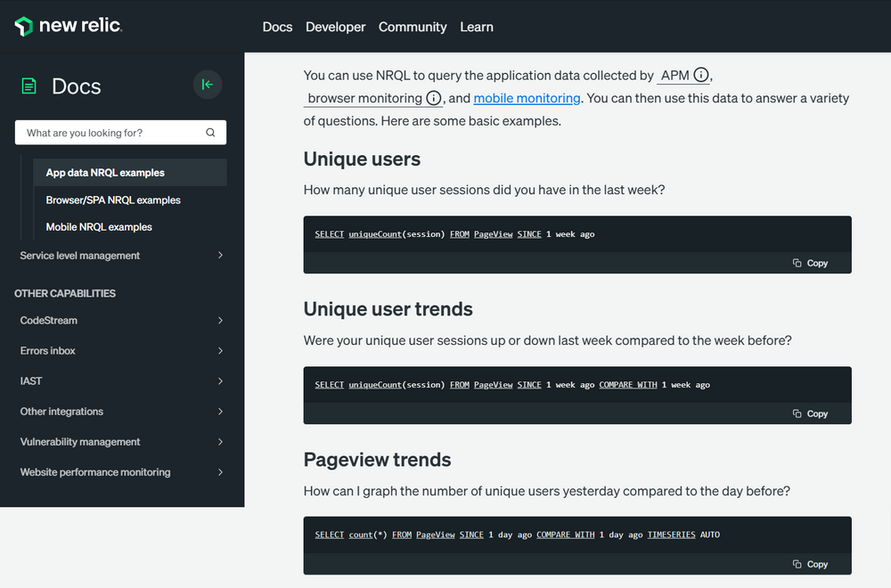Click info icon beside browser monitoring
This screenshot has height=588, width=891.
point(434,98)
